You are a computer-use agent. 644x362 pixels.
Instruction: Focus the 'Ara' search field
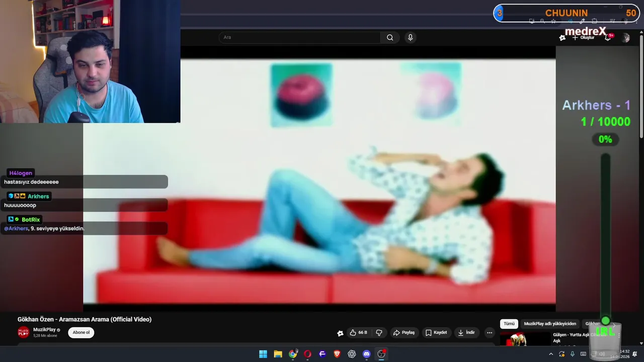(300, 37)
